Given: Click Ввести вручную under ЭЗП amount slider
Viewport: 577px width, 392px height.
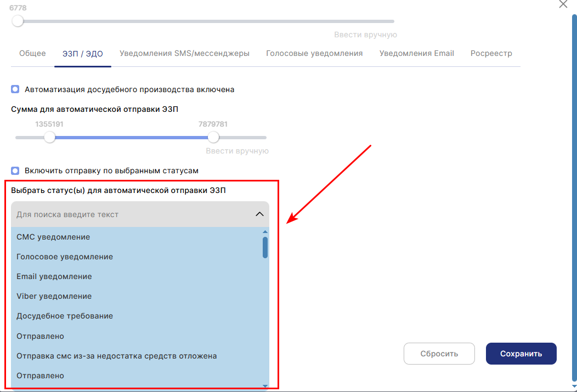Looking at the screenshot, I should [237, 151].
